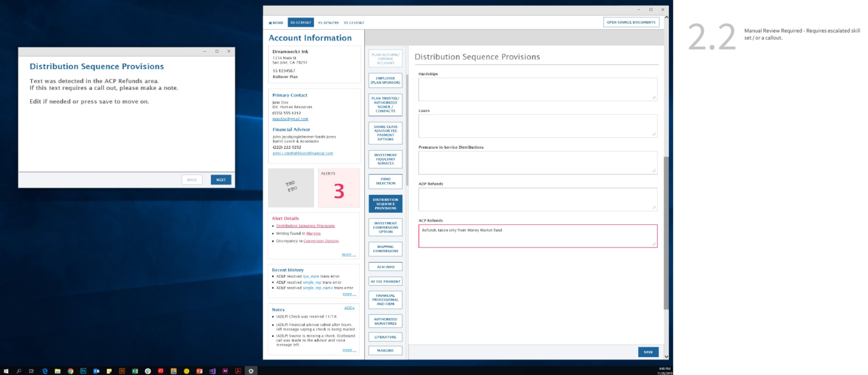Go to Home in the top navigation
Image resolution: width=868 pixels, height=375 pixels.
276,23
